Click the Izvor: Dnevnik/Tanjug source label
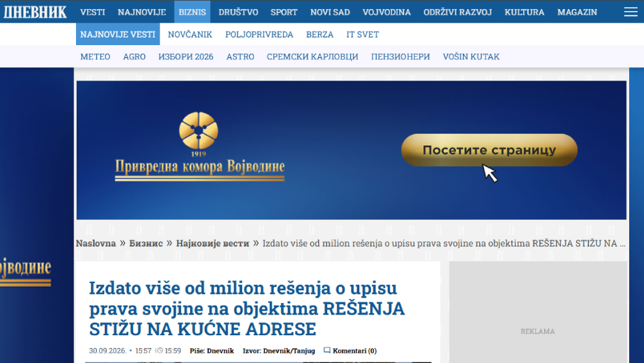644x363 pixels. tap(279, 351)
